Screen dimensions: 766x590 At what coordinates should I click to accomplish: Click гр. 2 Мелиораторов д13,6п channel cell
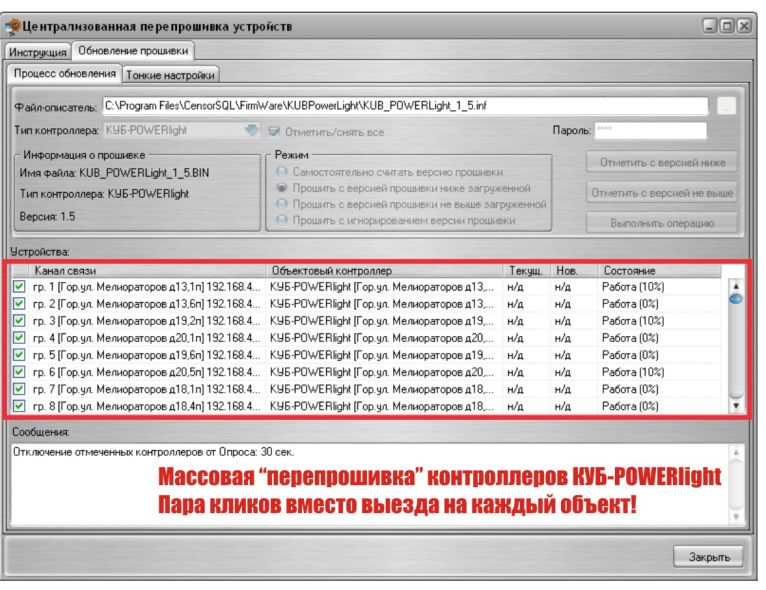click(x=147, y=304)
